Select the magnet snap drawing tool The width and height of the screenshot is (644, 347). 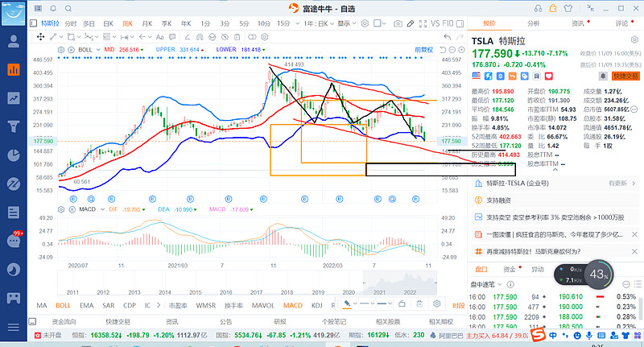[200, 37]
